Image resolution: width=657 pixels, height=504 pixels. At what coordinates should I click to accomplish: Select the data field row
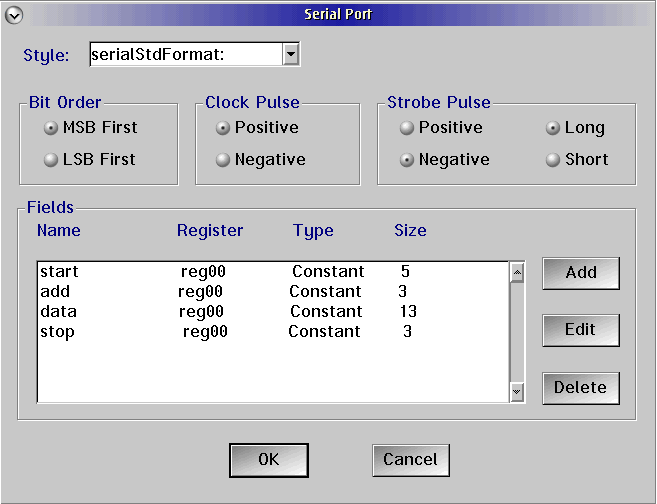coord(274,312)
